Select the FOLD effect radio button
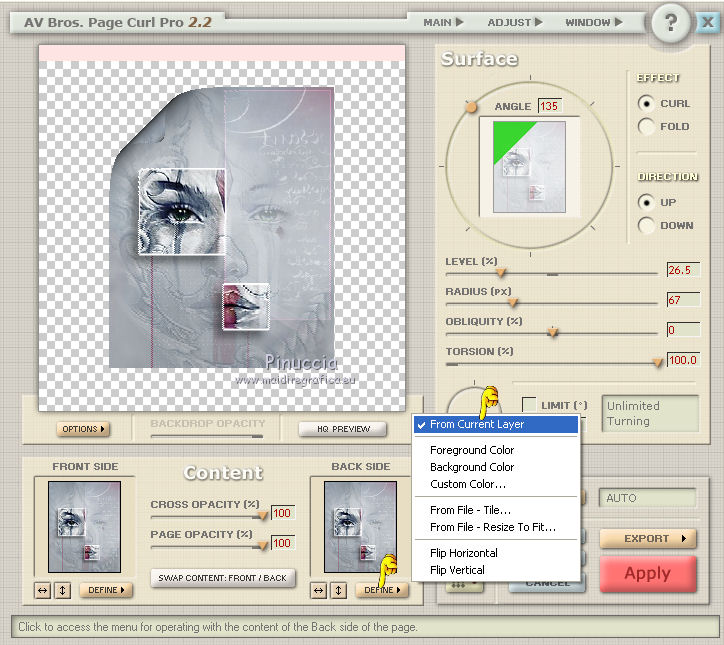724x645 pixels. [x=646, y=126]
